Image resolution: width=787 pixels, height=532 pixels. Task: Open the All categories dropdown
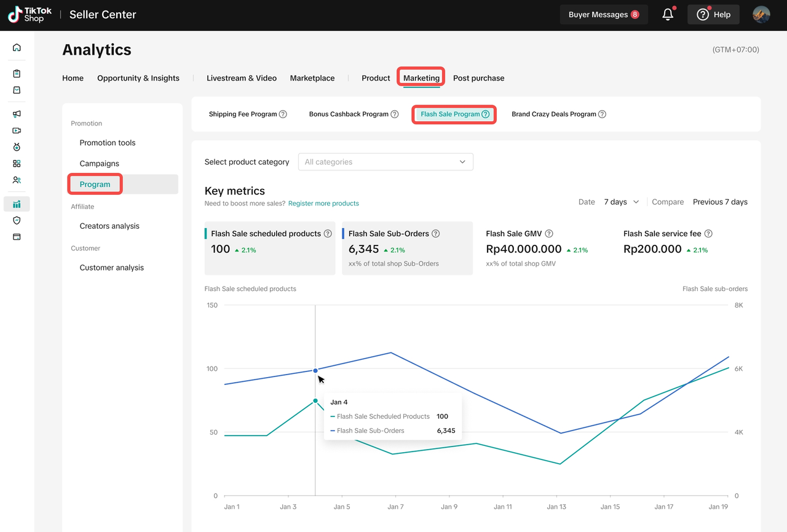[386, 162]
